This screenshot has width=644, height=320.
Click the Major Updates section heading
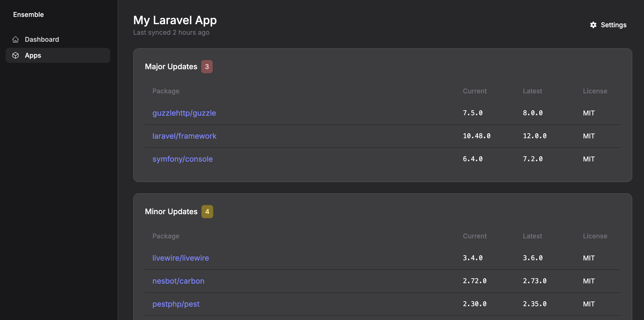click(171, 66)
